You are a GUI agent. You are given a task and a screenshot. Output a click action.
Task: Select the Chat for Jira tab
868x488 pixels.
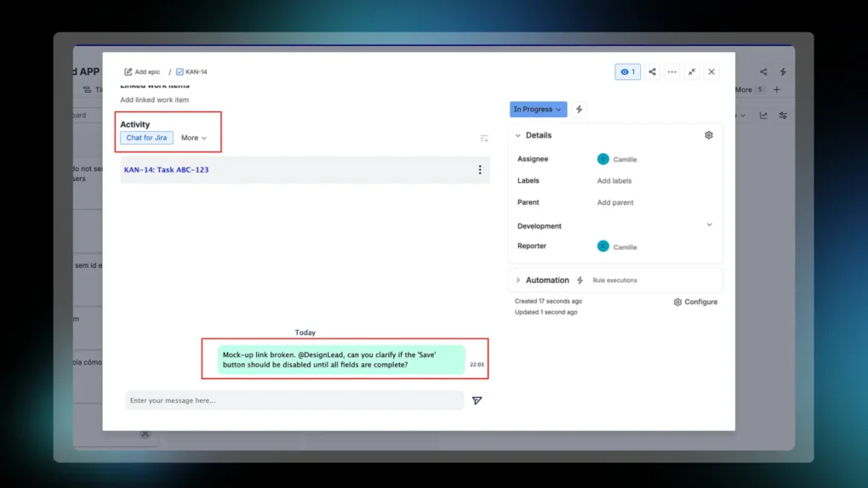[146, 138]
